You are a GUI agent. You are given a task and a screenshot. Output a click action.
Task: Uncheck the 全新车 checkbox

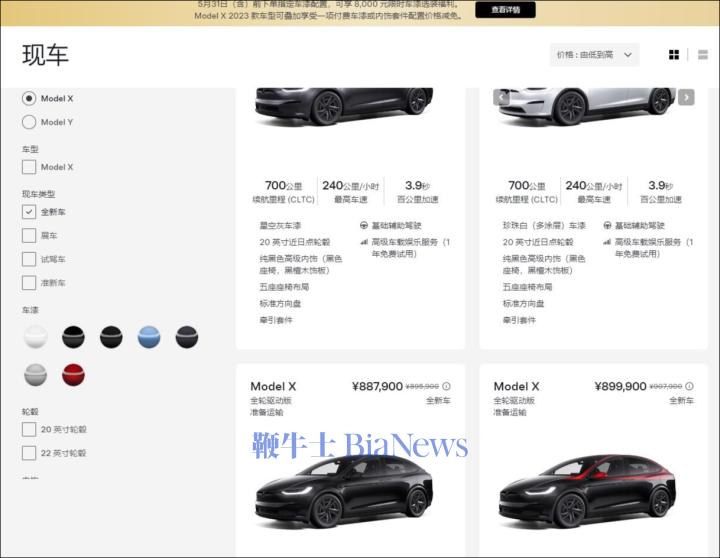click(x=29, y=212)
